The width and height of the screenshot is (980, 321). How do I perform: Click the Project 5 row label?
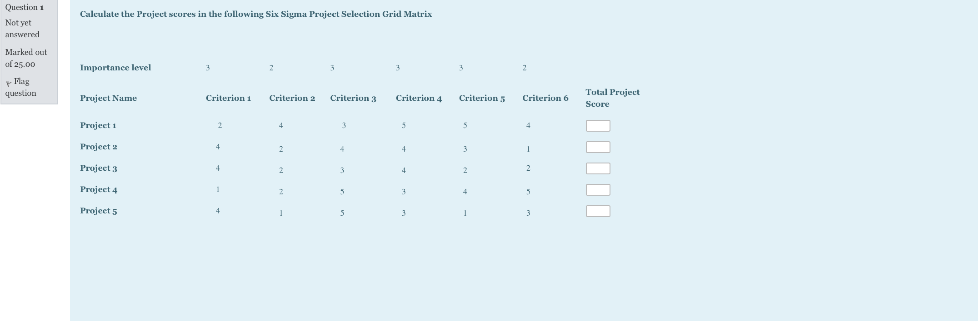(99, 211)
